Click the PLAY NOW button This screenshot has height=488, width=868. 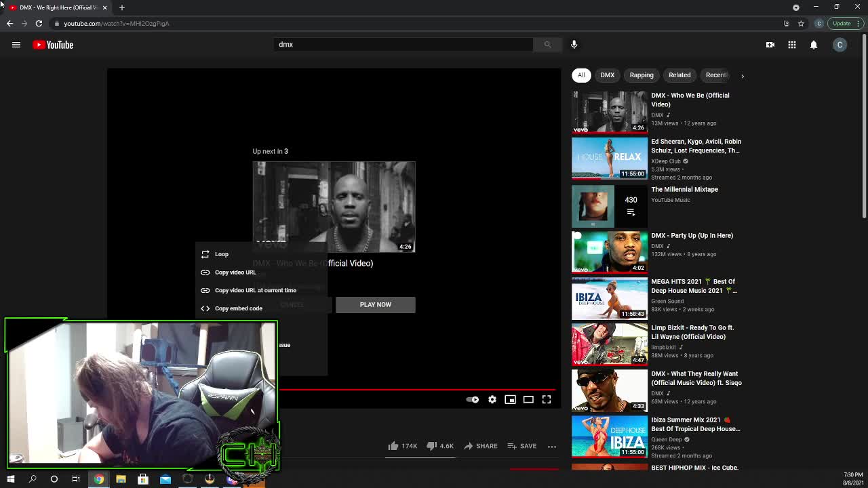(x=375, y=304)
